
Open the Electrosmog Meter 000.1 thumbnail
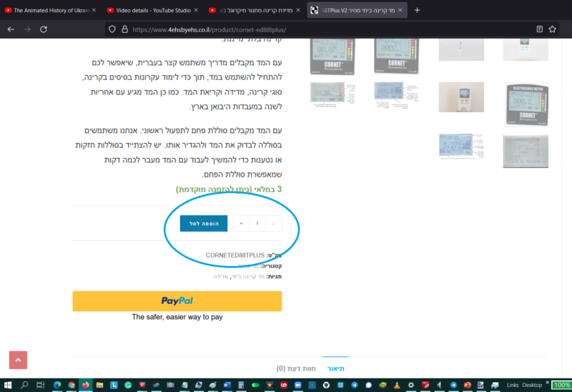(526, 104)
